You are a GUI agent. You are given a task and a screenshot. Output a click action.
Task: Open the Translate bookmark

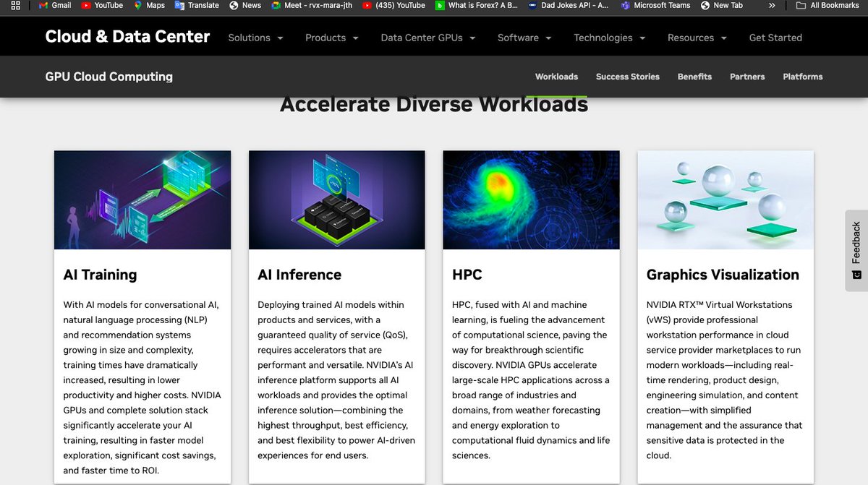click(197, 5)
